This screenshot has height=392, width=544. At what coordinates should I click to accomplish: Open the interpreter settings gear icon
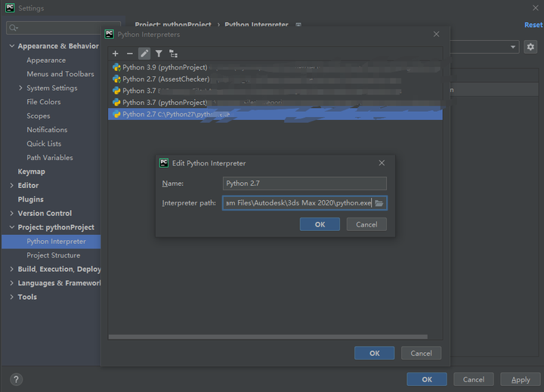pyautogui.click(x=530, y=47)
